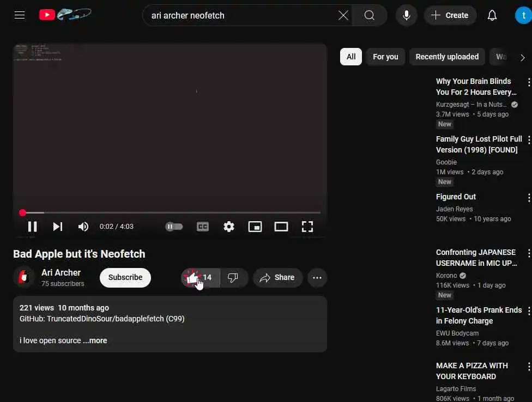532x402 pixels.
Task: Enter full screen mode
Action: click(307, 227)
